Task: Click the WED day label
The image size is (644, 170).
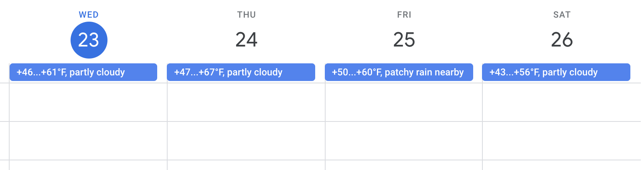Action: (x=89, y=15)
